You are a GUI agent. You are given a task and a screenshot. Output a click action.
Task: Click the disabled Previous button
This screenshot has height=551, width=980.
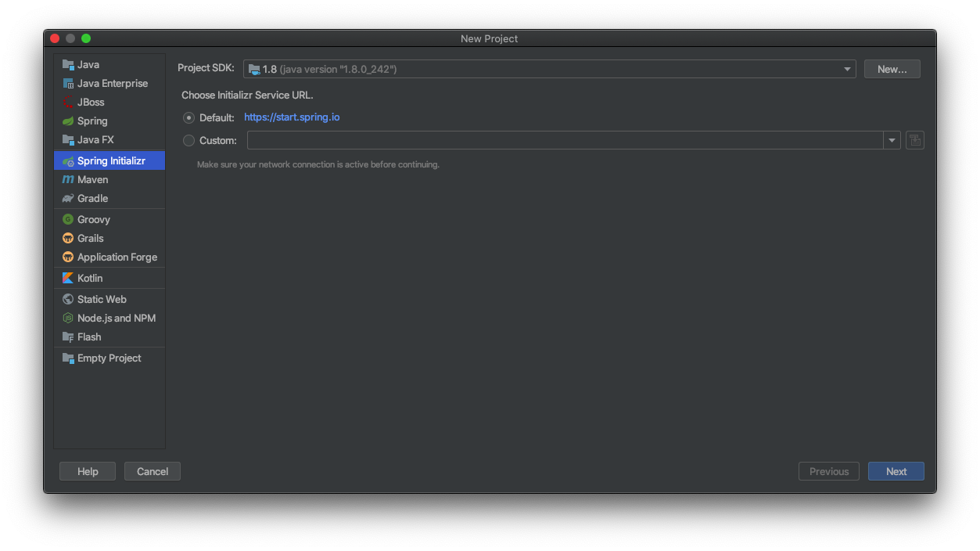point(829,471)
